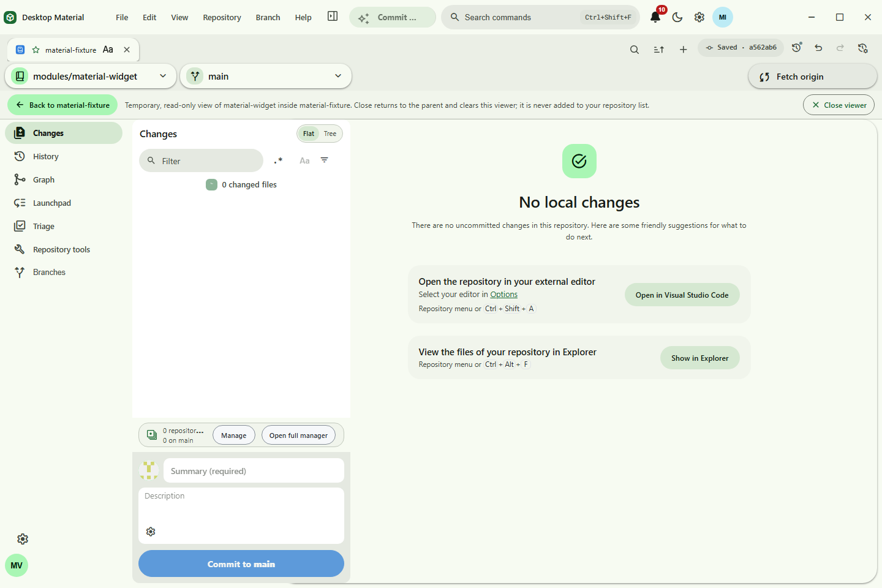Open History in the sidebar

coord(64,156)
